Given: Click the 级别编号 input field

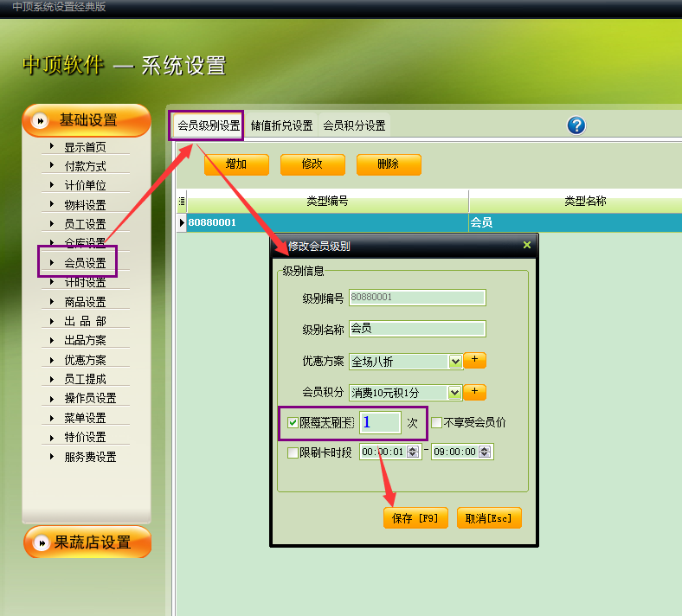Looking at the screenshot, I should (417, 298).
